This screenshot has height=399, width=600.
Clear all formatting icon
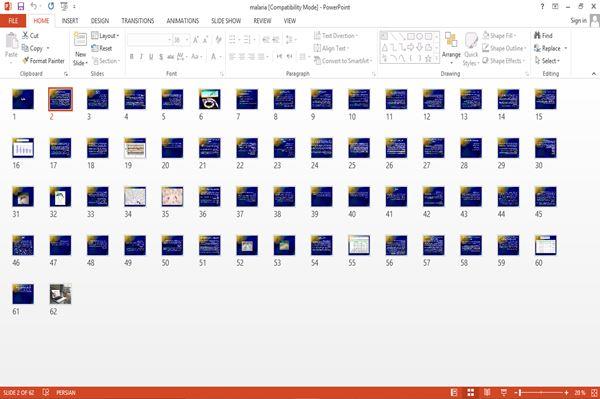218,40
